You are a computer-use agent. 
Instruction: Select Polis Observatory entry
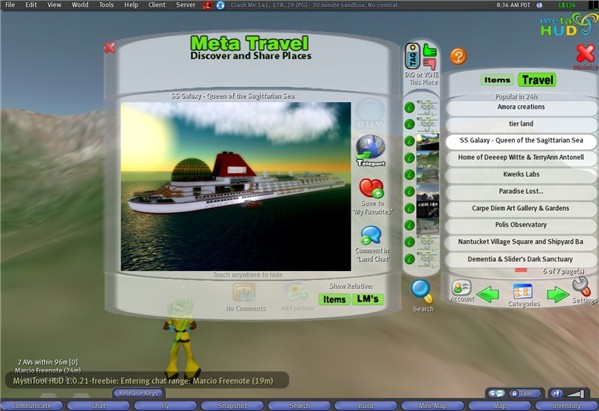[x=521, y=225]
